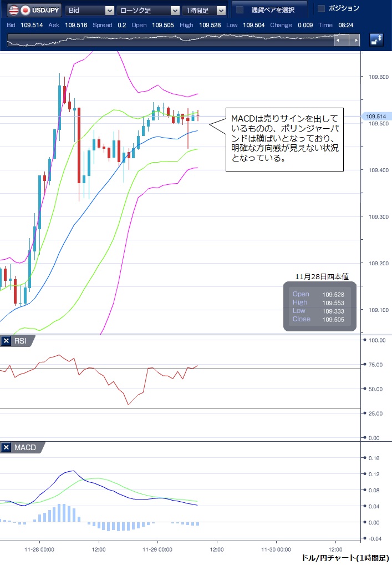The height and width of the screenshot is (565, 392).
Task: Click the chart overview navigator strip
Action: pyautogui.click(x=172, y=40)
